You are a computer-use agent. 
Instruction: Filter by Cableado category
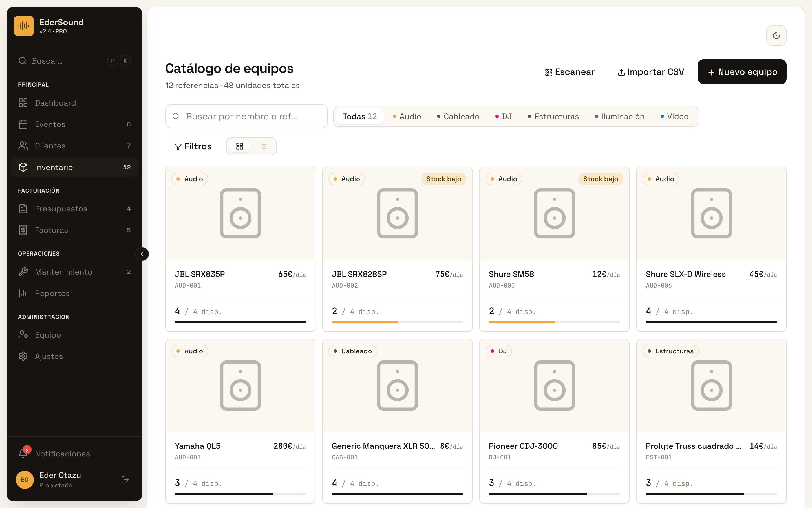pos(458,116)
